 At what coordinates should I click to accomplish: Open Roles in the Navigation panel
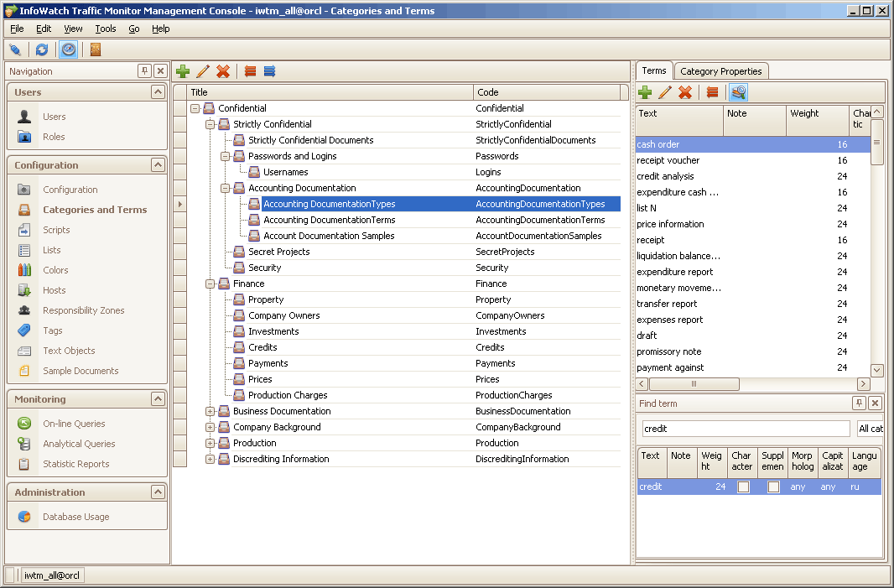point(54,137)
